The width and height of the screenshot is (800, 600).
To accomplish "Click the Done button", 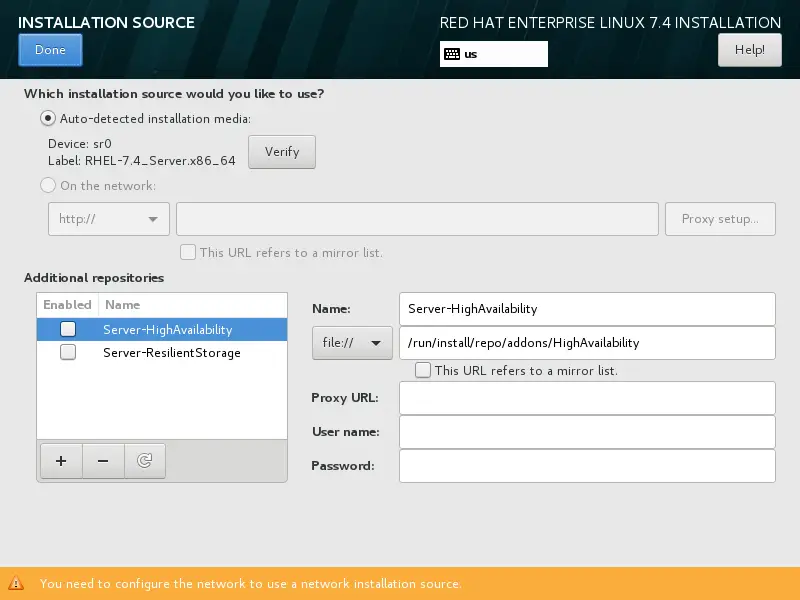I will [50, 50].
